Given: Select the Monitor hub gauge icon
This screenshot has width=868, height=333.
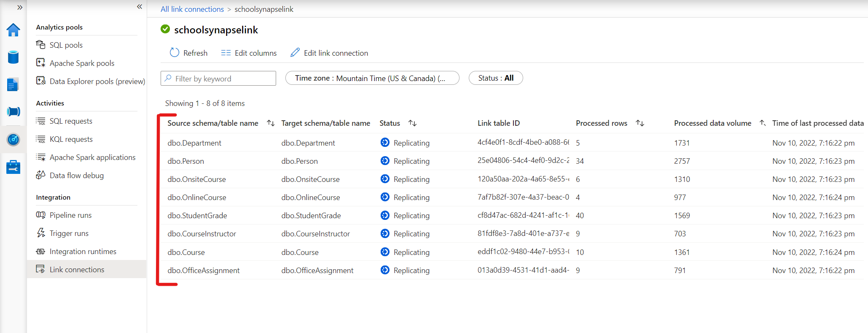Looking at the screenshot, I should (13, 139).
